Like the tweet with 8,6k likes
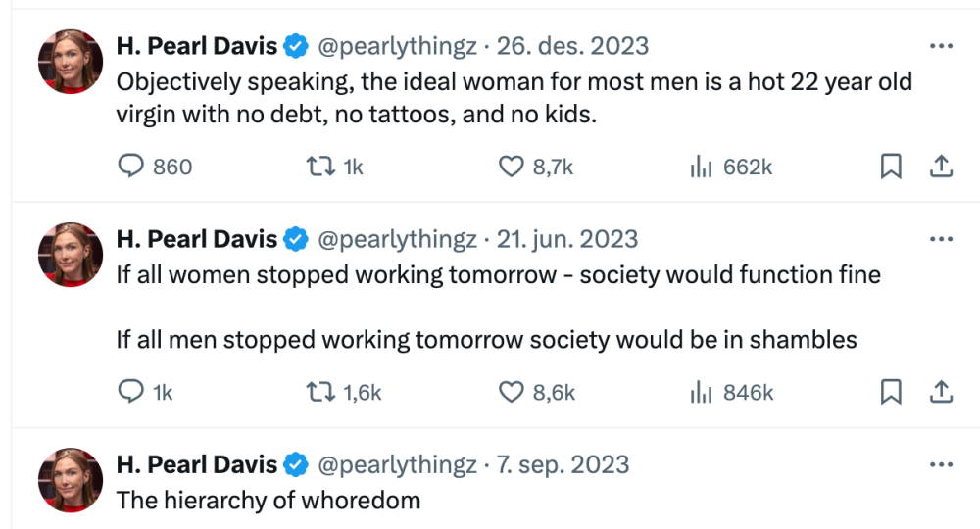 537,392
